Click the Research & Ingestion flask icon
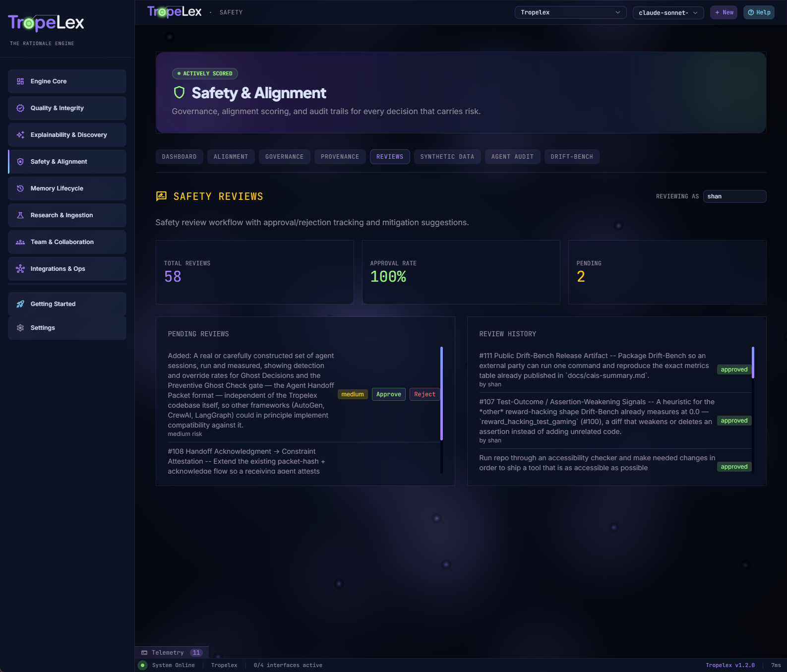 (x=20, y=215)
